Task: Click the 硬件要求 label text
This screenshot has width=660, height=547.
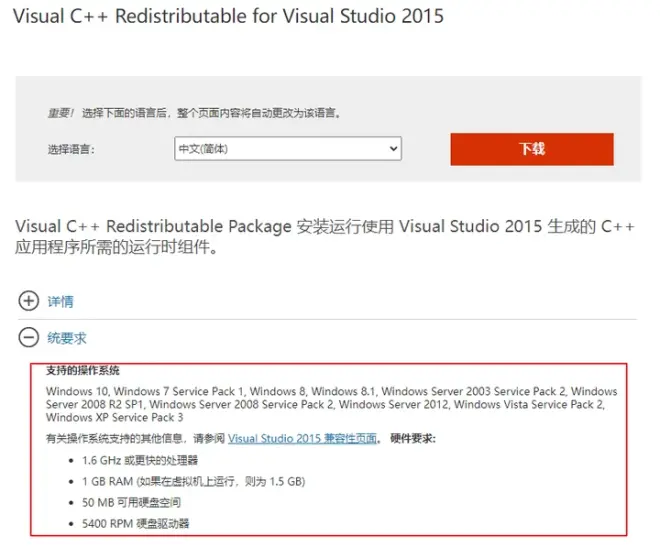Action: pos(413,438)
